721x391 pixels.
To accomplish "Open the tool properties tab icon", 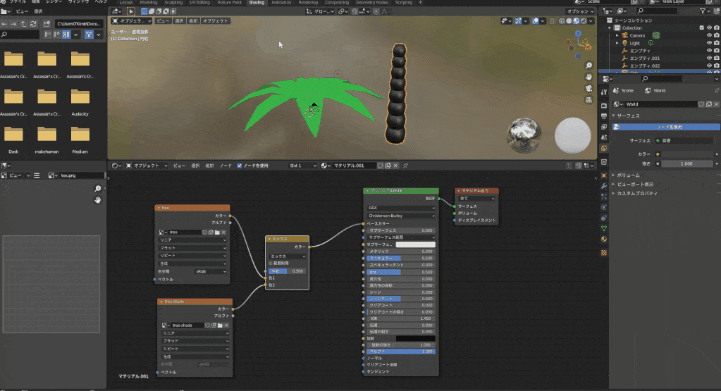I will point(604,92).
